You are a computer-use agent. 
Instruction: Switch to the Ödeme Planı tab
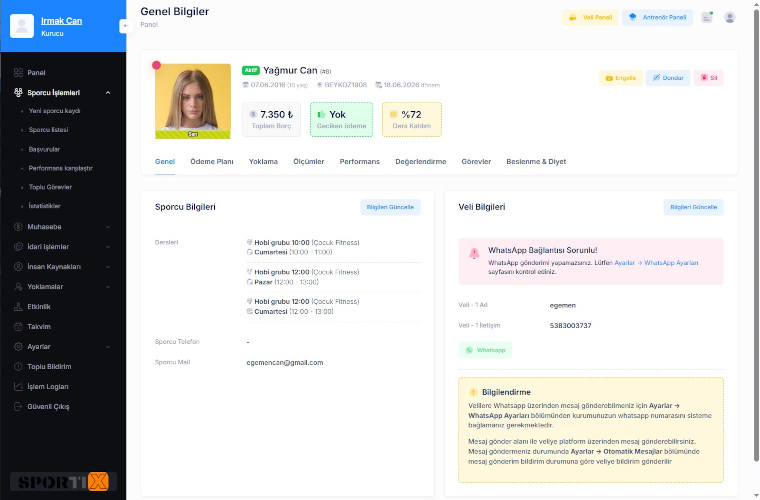[x=212, y=162]
